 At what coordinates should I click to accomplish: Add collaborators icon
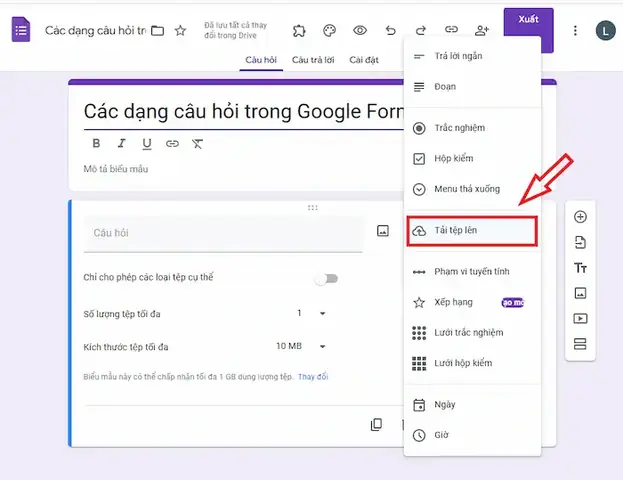(482, 30)
